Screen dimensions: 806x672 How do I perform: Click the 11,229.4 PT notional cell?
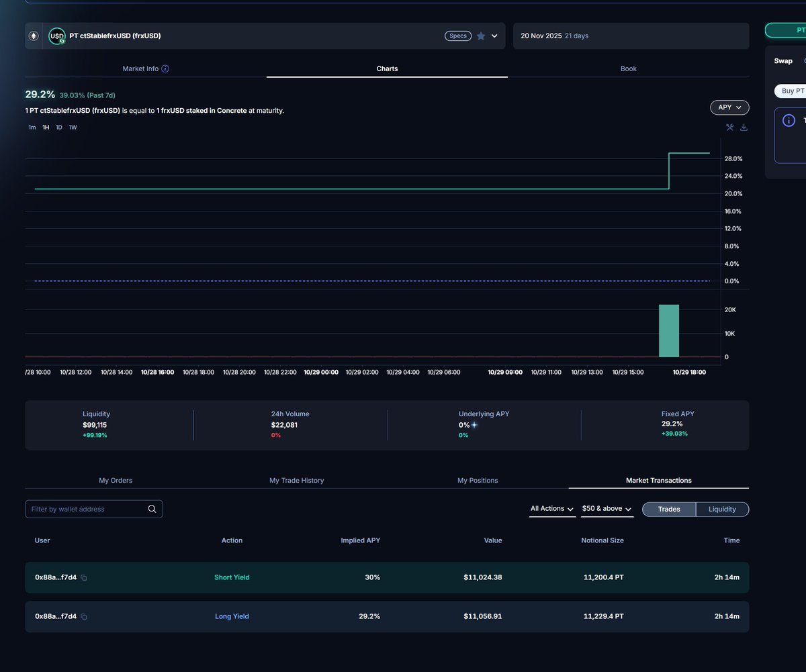click(604, 616)
